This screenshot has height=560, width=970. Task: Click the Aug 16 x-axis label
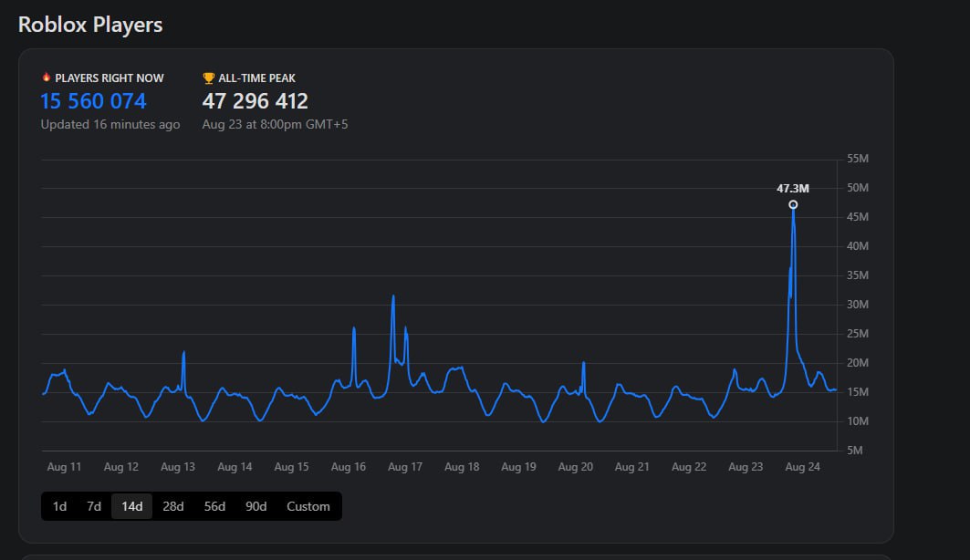pyautogui.click(x=349, y=467)
